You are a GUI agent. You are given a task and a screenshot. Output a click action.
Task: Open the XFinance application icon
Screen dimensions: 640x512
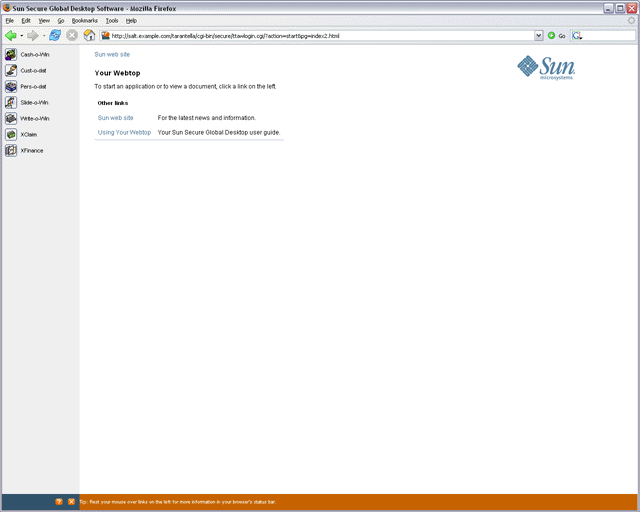tap(11, 150)
